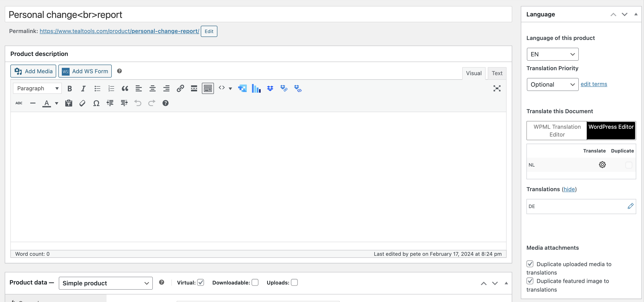644x302 pixels.
Task: Insert a numbered list
Action: click(x=111, y=89)
